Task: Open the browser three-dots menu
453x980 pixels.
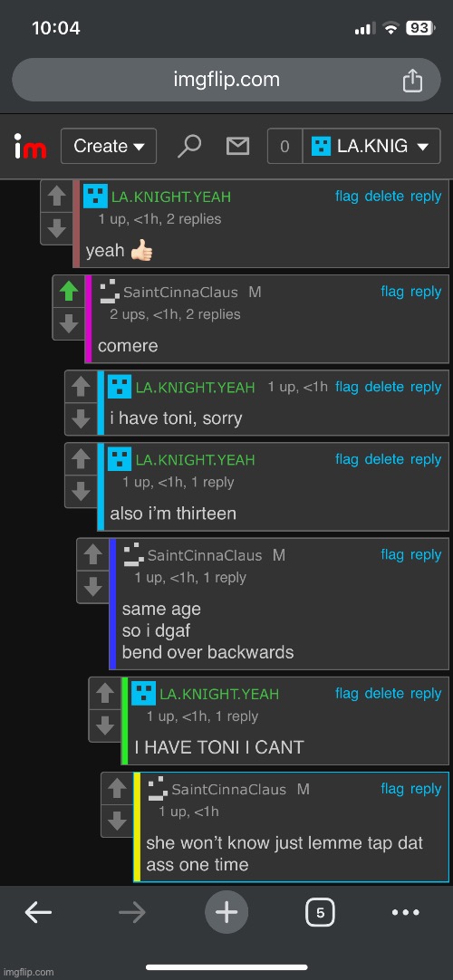Action: (x=406, y=912)
